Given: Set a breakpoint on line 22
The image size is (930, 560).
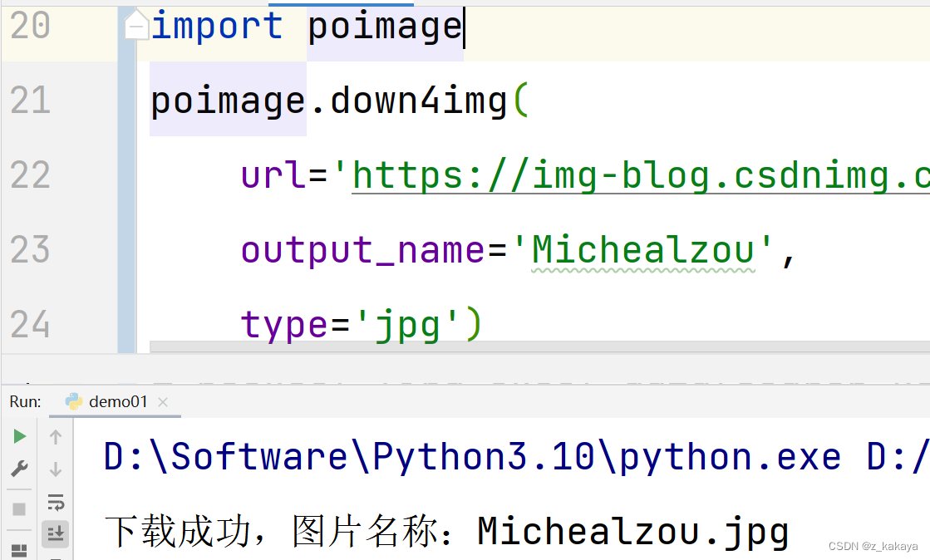Looking at the screenshot, I should (x=91, y=175).
